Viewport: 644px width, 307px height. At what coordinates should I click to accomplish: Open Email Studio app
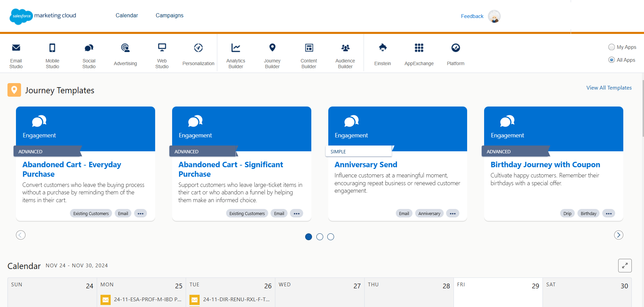(16, 56)
